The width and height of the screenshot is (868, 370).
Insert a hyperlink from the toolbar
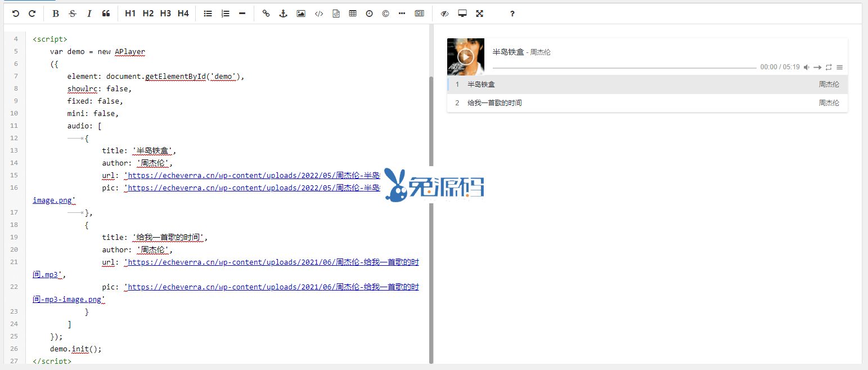point(266,14)
